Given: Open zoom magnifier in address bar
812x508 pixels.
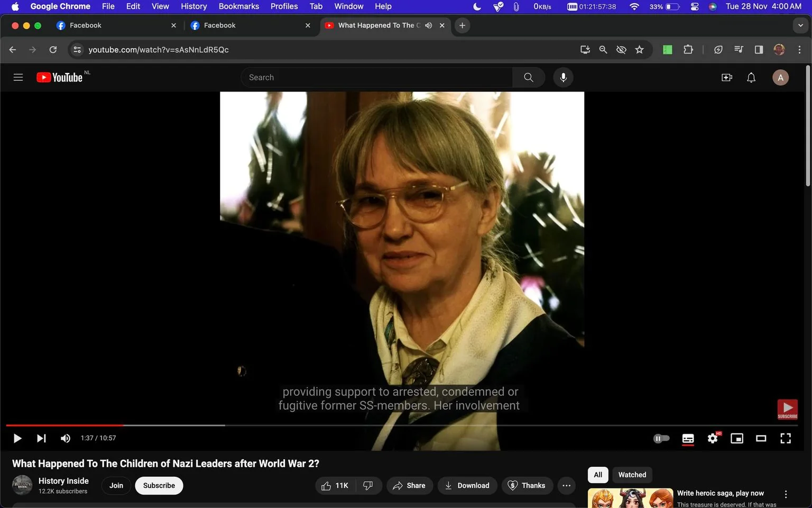Looking at the screenshot, I should 603,50.
